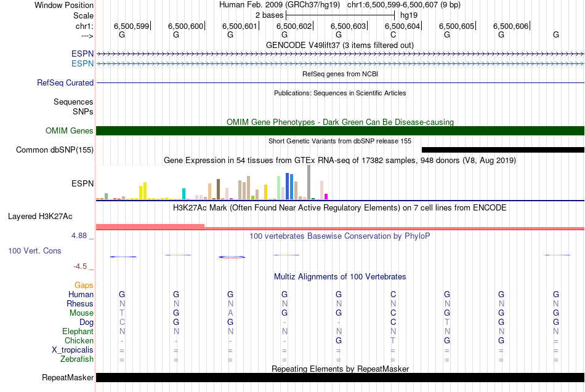Click the "Chicken" alignment row label
The image size is (585, 392).
pyautogui.click(x=79, y=340)
